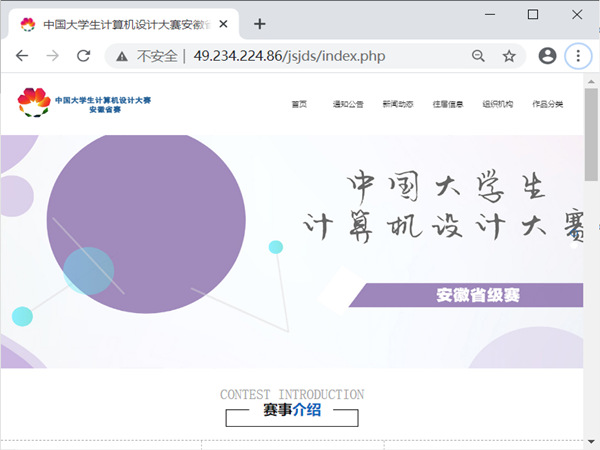Reload the current page
Viewport: 600px width, 450px height.
(83, 56)
